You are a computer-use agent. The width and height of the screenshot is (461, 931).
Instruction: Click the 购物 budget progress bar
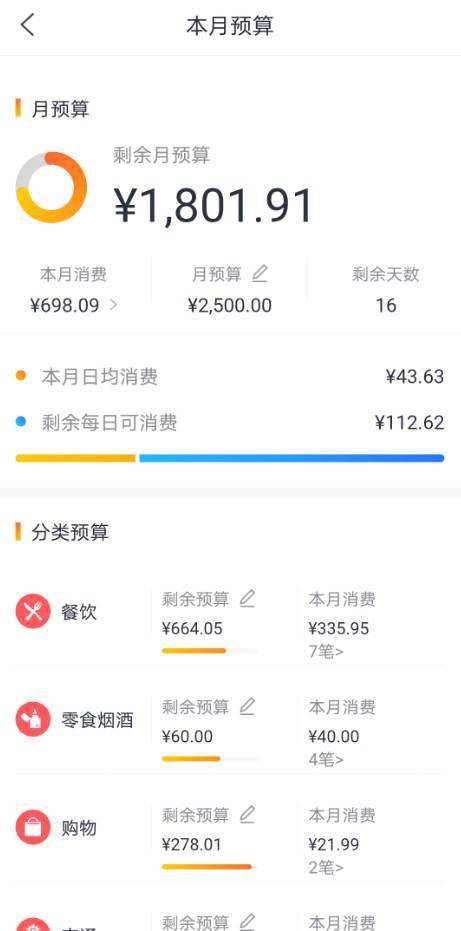tap(210, 867)
